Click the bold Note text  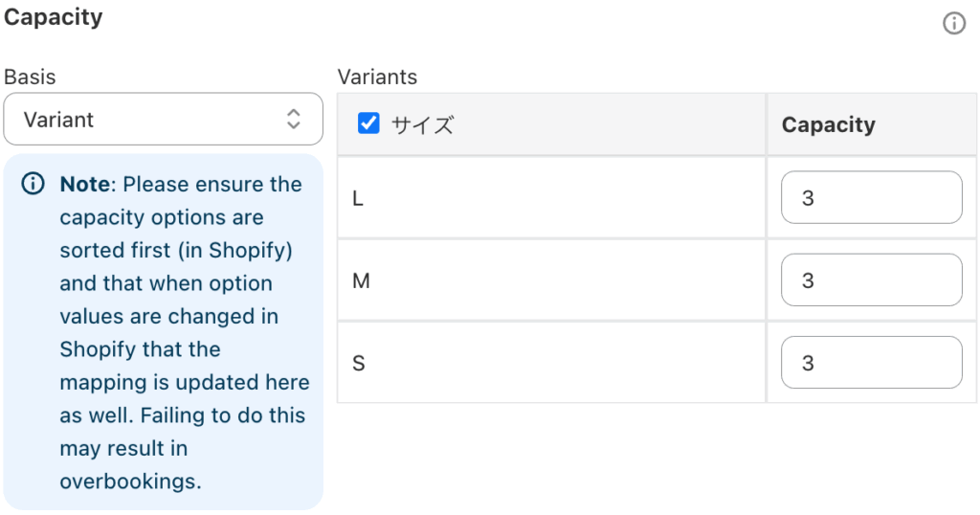(x=87, y=184)
